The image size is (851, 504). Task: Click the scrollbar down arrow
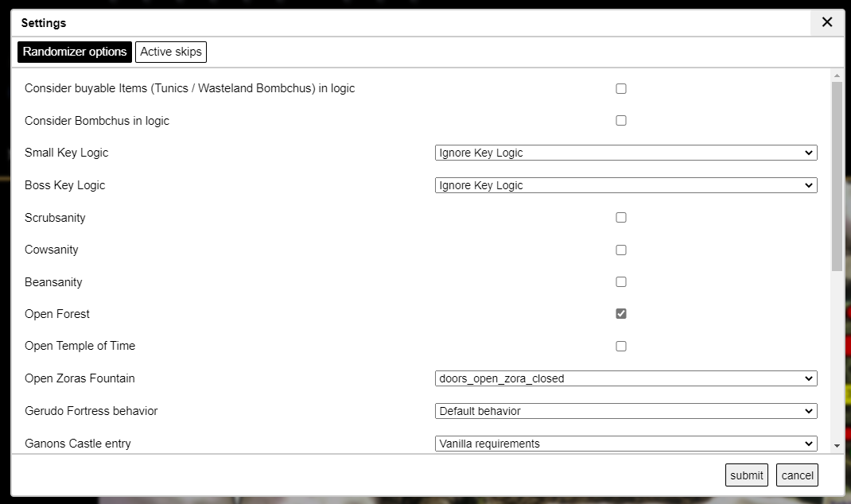coord(837,447)
